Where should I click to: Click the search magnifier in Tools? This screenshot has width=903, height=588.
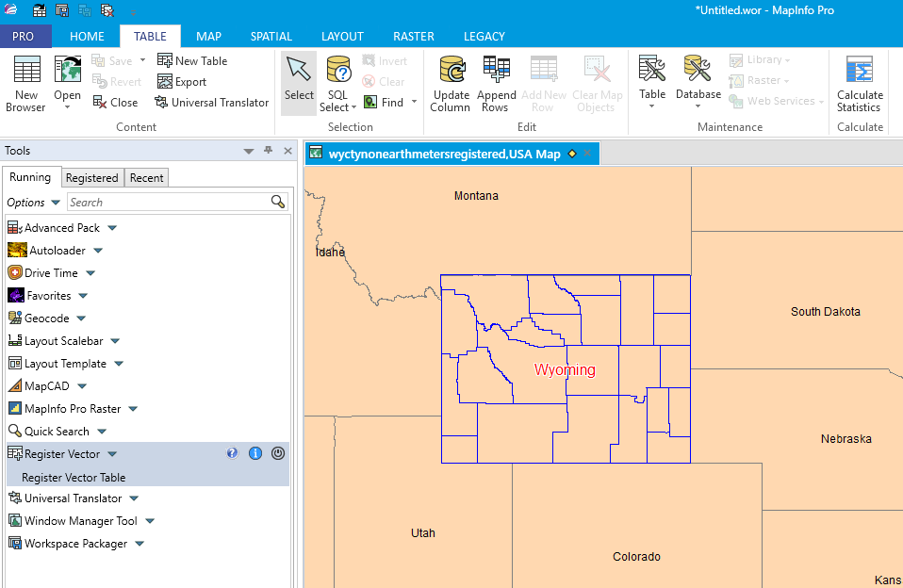tap(277, 202)
